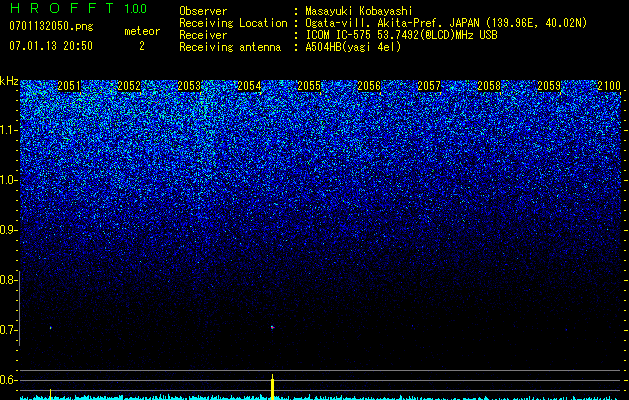Click the 2058 time marker
This screenshot has height=400, width=629.
click(x=489, y=86)
